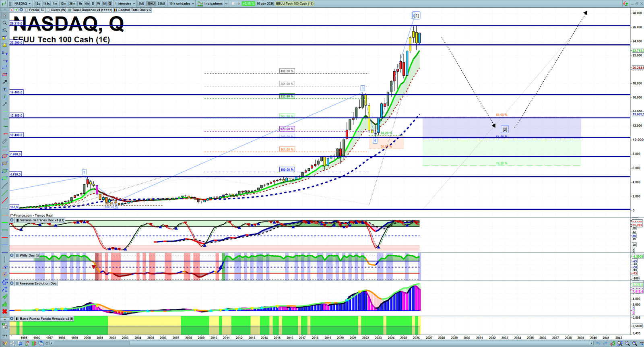Select the D daily timeframe button
The height and width of the screenshot is (347, 644).
93,4
